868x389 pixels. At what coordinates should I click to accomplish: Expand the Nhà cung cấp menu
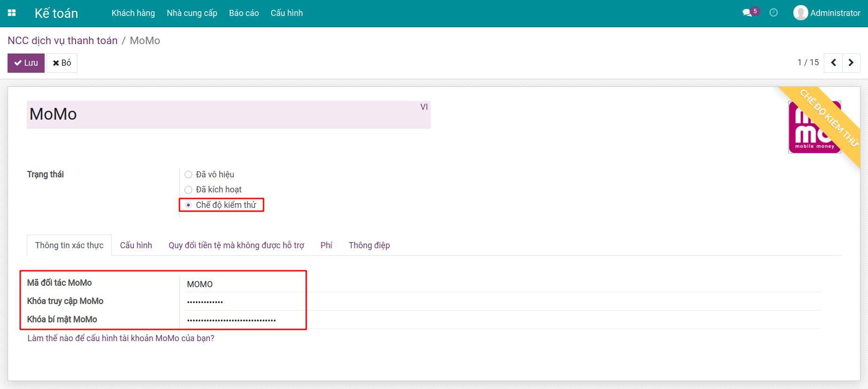click(x=192, y=13)
